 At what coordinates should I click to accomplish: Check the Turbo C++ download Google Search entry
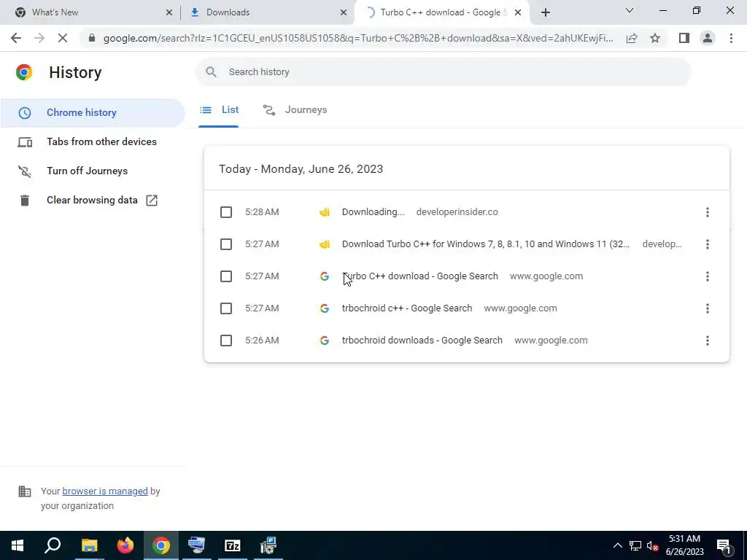tap(226, 276)
